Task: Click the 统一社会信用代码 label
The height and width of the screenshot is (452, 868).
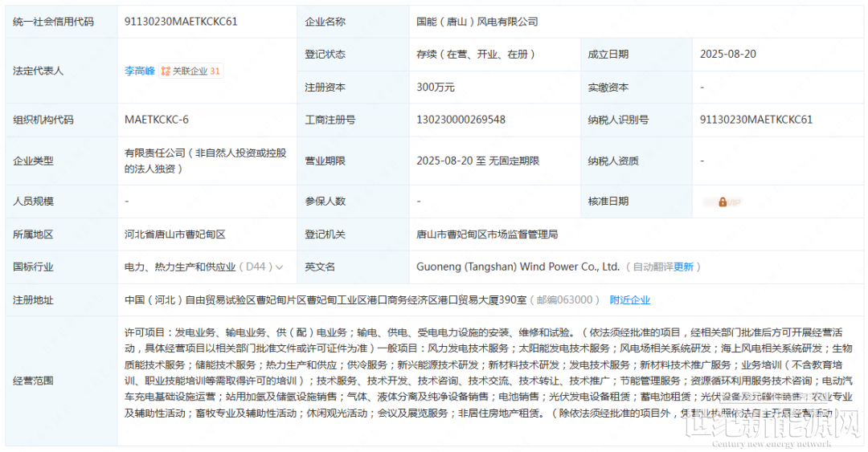Action: click(x=53, y=22)
